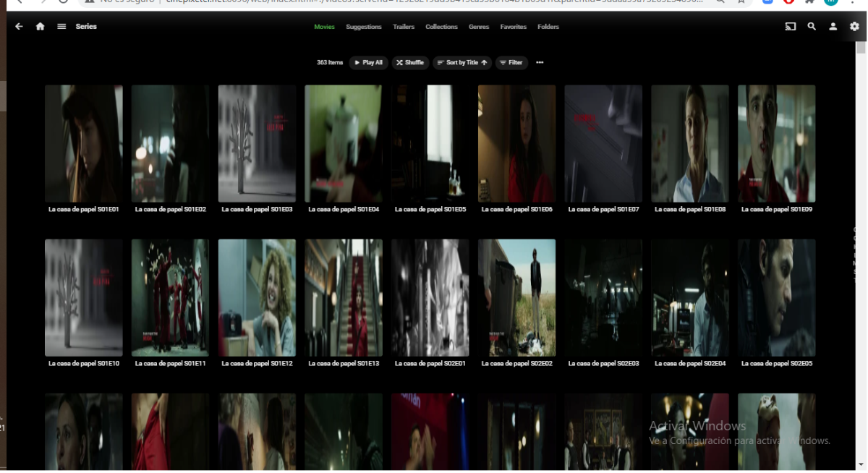
Task: Open La casa de papel S01E01 thumbnail
Action: point(84,143)
